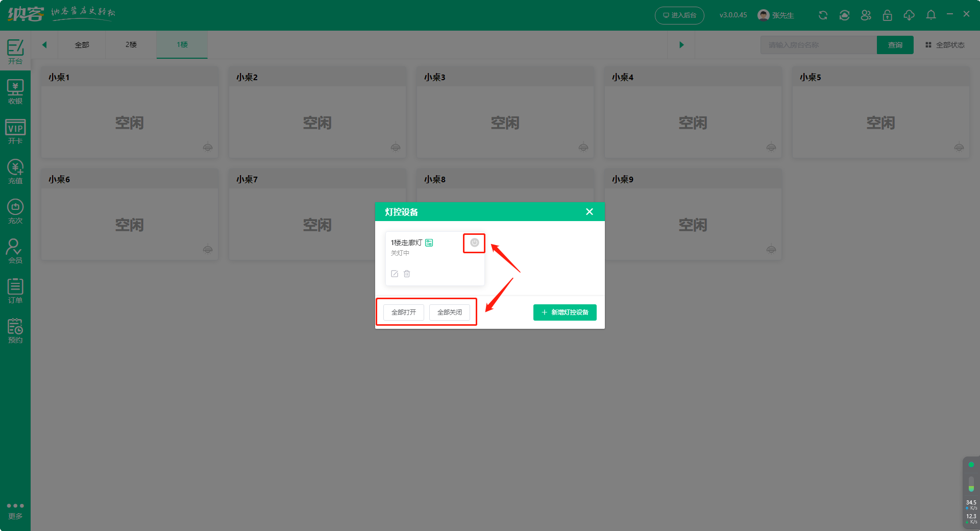Click the edit icon on 1楼走廊灯 card
This screenshot has width=980, height=531.
coord(395,274)
